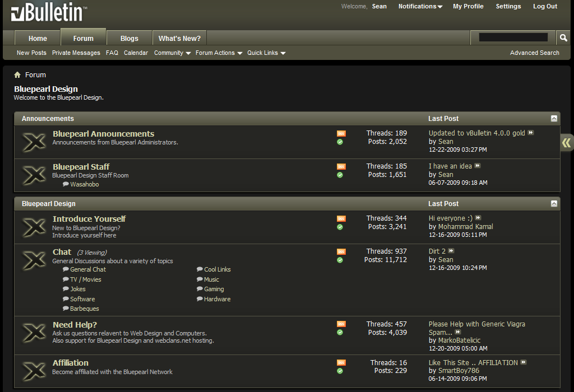Viewport: 574px width, 392px height.
Task: Open Private Messages
Action: click(x=76, y=53)
